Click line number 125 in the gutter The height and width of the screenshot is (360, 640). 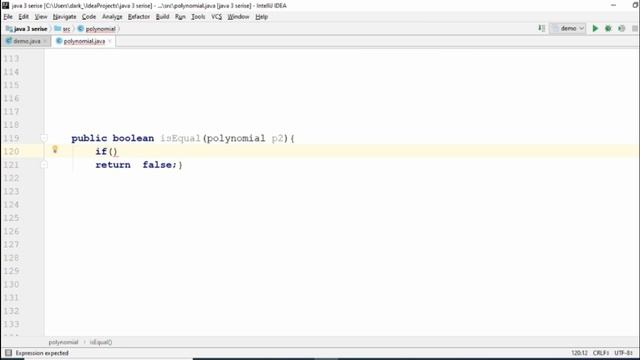coord(11,218)
